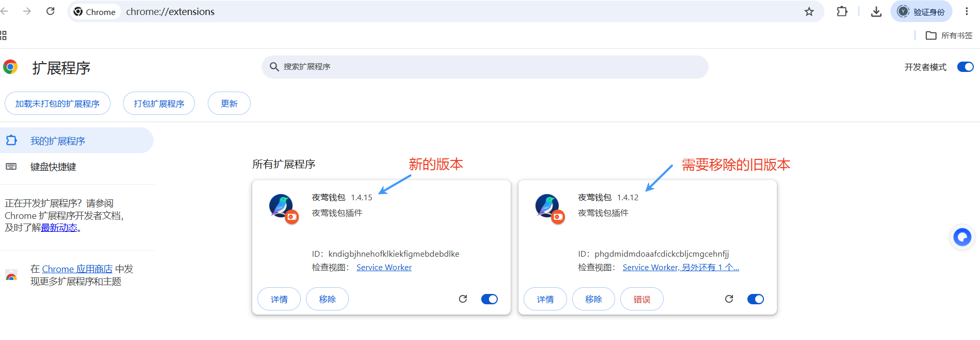980x340 pixels.
Task: Click the 1.4.12 version text
Action: [627, 198]
